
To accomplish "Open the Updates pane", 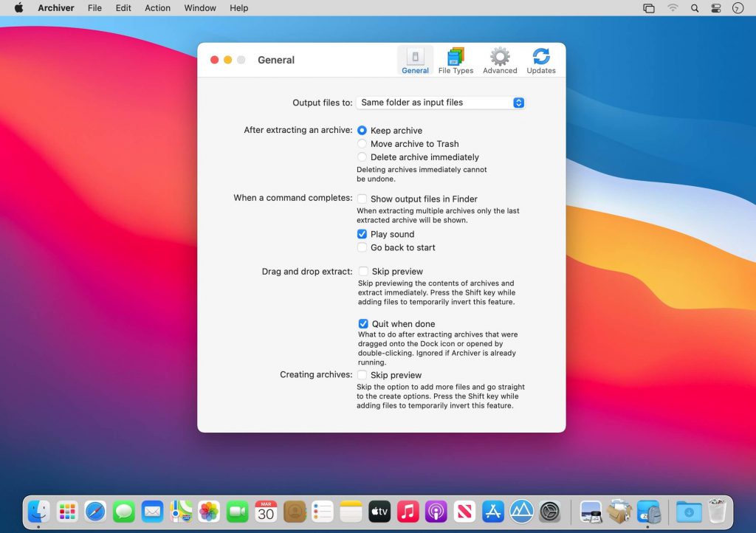I will (541, 59).
